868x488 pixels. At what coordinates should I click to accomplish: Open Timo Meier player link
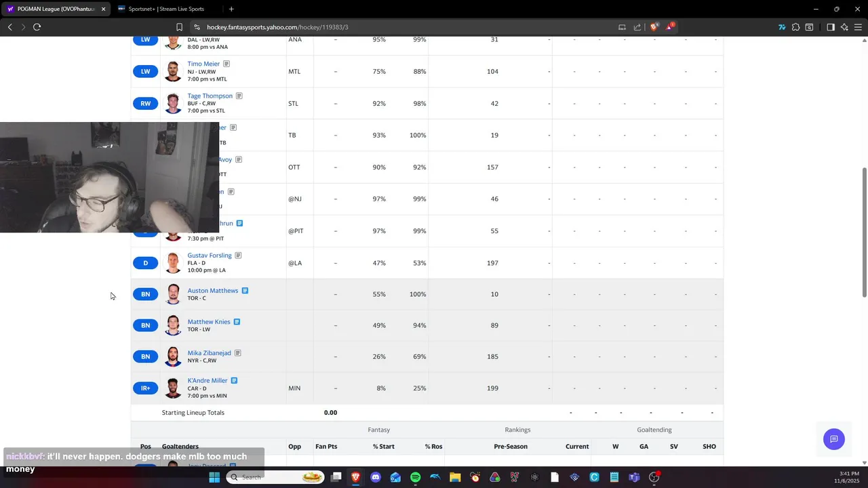203,64
